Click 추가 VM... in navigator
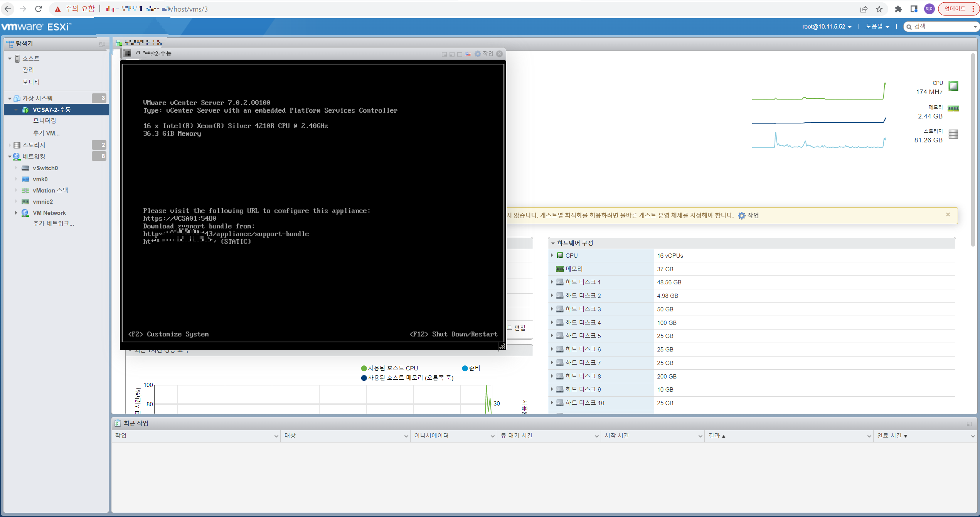 pos(46,133)
